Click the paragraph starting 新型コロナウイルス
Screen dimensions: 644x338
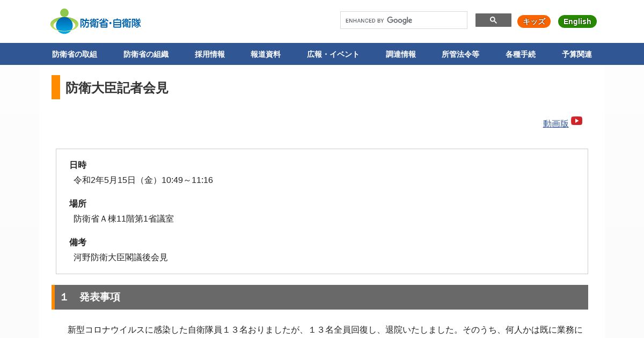click(x=325, y=330)
